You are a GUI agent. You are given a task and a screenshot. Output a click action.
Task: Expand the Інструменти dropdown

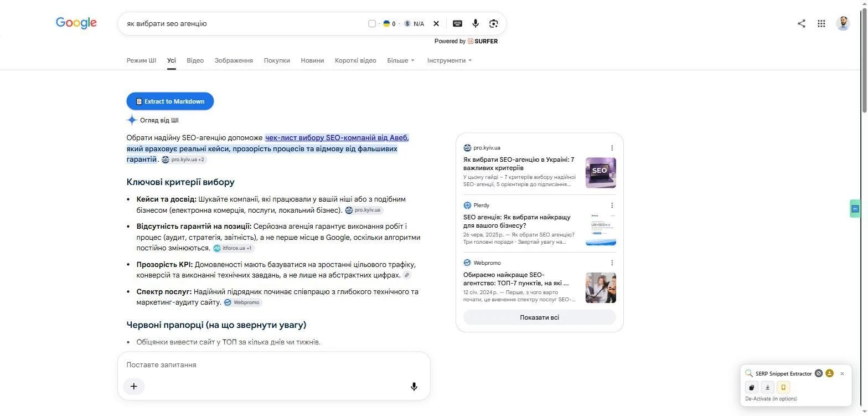click(449, 60)
